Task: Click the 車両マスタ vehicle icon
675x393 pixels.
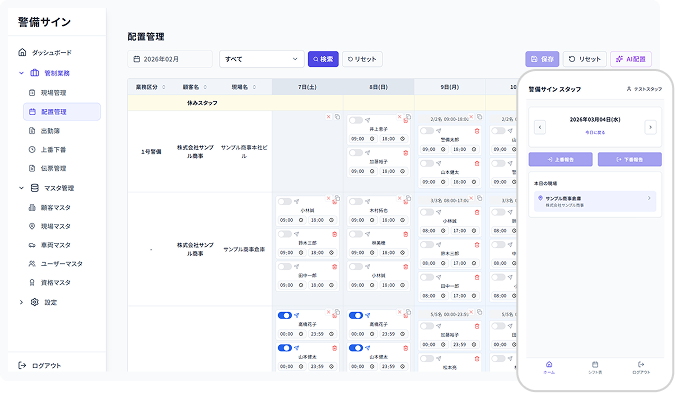Action: (x=32, y=245)
